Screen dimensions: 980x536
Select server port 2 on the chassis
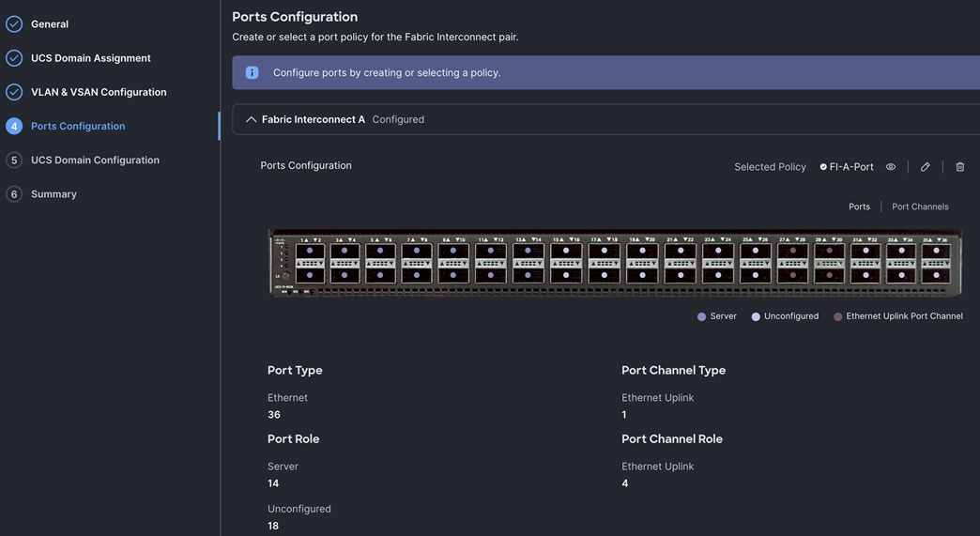tap(310, 275)
